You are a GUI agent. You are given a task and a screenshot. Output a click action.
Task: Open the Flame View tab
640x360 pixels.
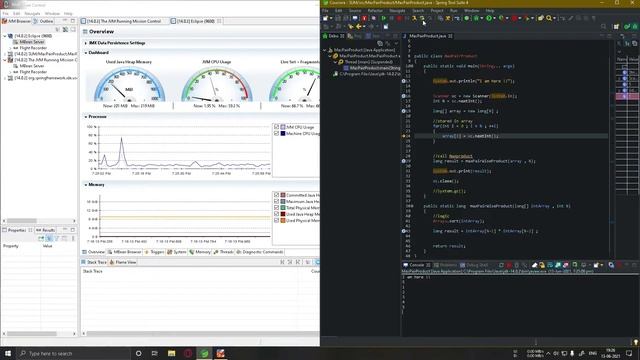point(123,262)
